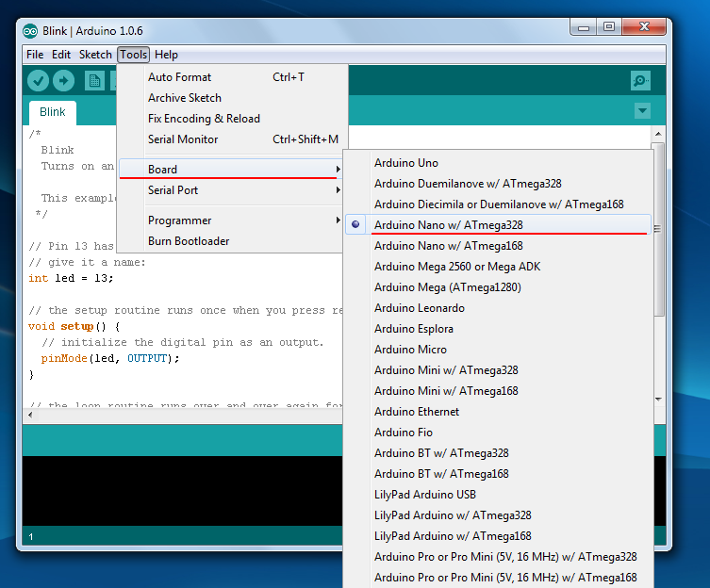Screen dimensions: 710x588
Task: Click the Arduino logo in title bar
Action: (x=30, y=31)
